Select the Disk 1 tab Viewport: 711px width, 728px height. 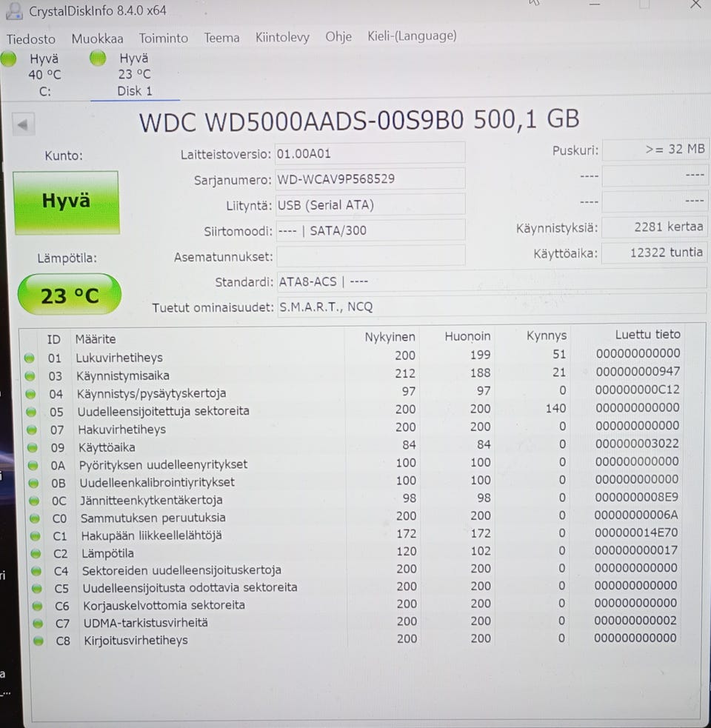click(134, 74)
